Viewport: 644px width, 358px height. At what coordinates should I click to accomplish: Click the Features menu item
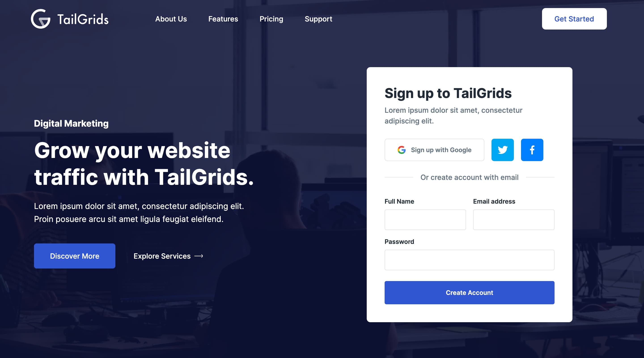click(223, 19)
